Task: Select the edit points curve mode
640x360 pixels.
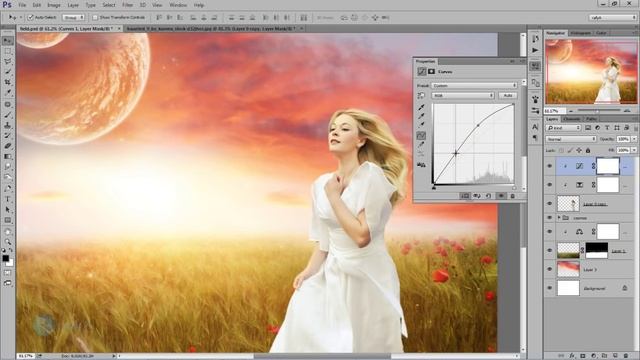Action: [421, 136]
